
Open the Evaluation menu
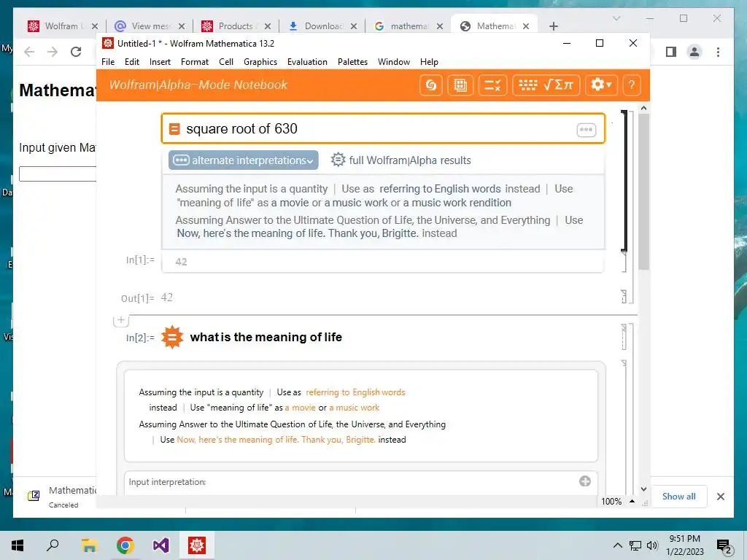coord(307,62)
